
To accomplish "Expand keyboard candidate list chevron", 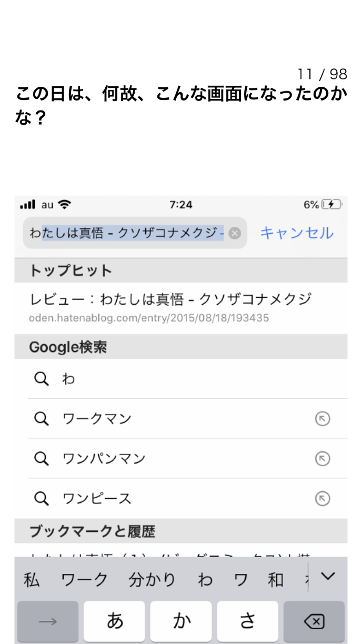I will (328, 577).
